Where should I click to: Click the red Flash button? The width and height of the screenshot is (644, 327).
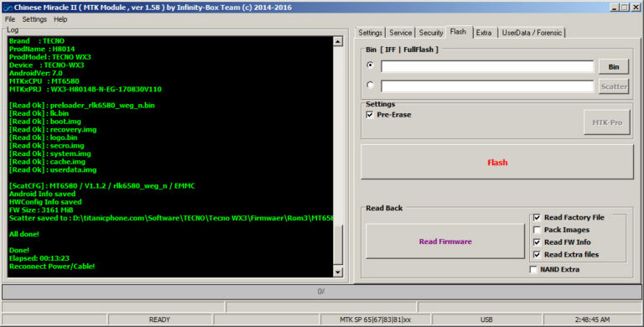(497, 162)
